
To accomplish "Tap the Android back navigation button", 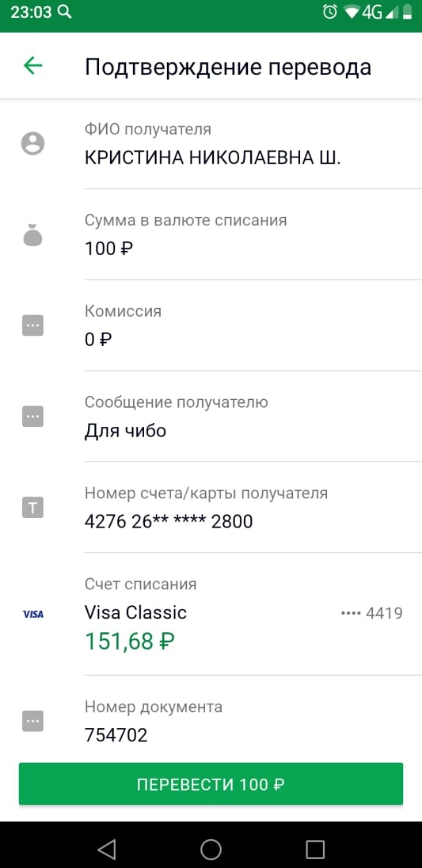I will coord(107,849).
